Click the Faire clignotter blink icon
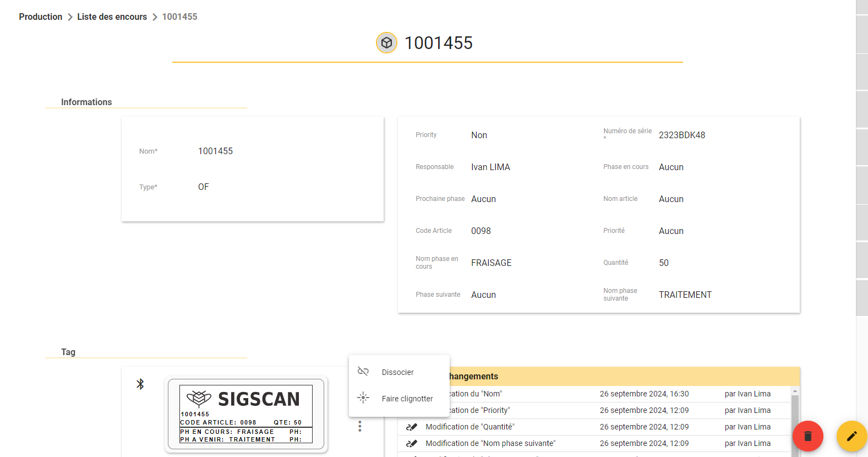The image size is (868, 457). pos(363,398)
